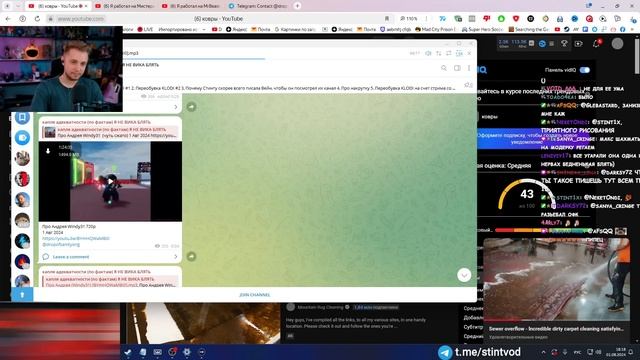
Task: Open the LIVE bookmark in bookmarks bar
Action: pyautogui.click(x=145, y=29)
